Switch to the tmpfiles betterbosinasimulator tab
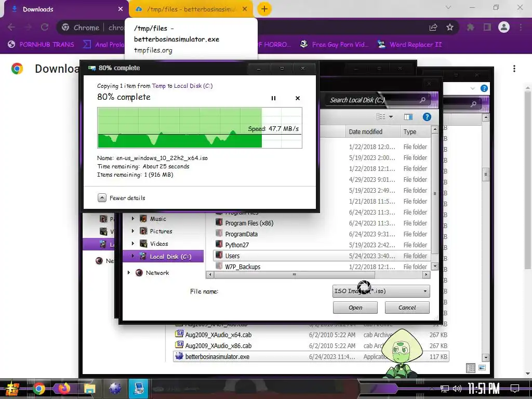 (191, 9)
